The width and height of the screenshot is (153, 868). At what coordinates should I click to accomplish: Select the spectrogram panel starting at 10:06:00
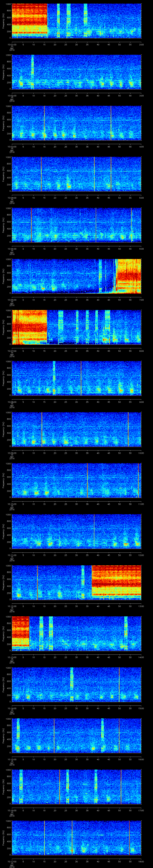tap(76, 276)
